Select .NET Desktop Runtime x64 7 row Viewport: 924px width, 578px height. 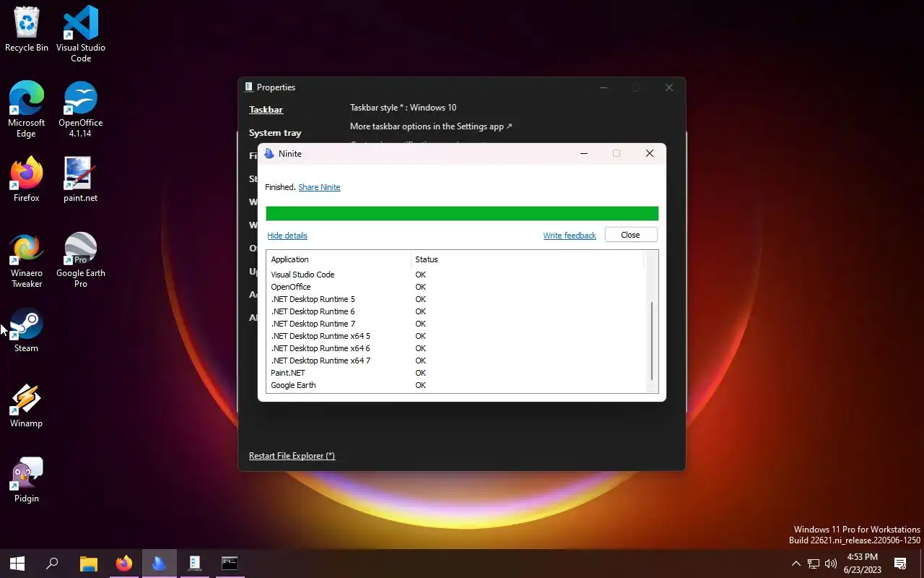pos(455,361)
